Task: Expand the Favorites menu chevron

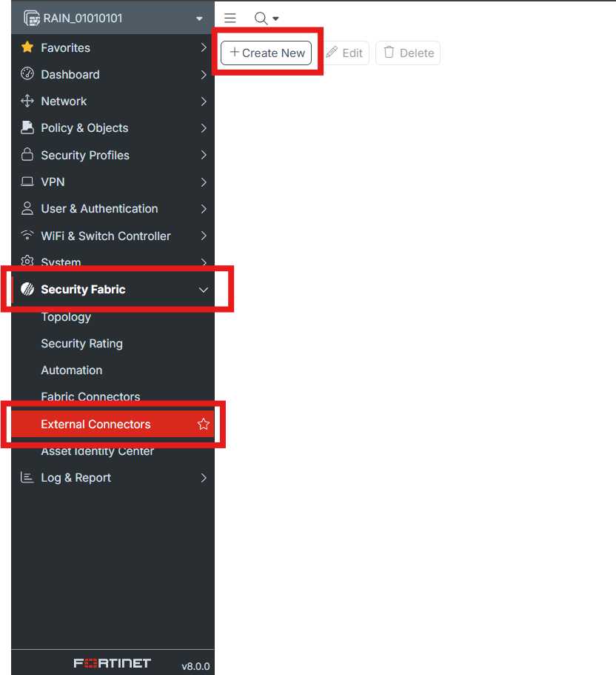Action: click(x=204, y=47)
